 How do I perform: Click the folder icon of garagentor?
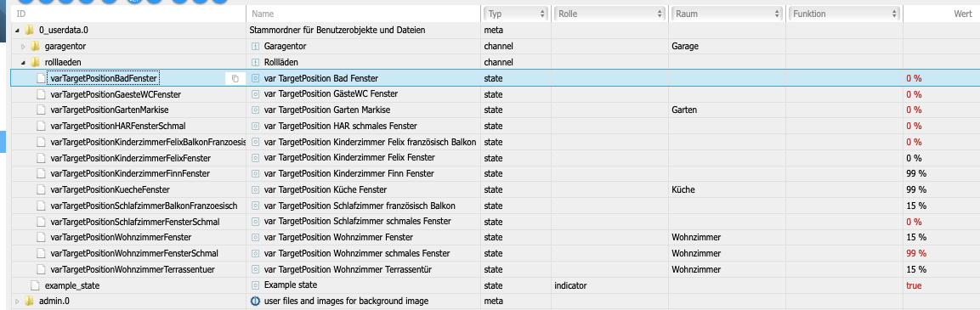click(x=35, y=46)
